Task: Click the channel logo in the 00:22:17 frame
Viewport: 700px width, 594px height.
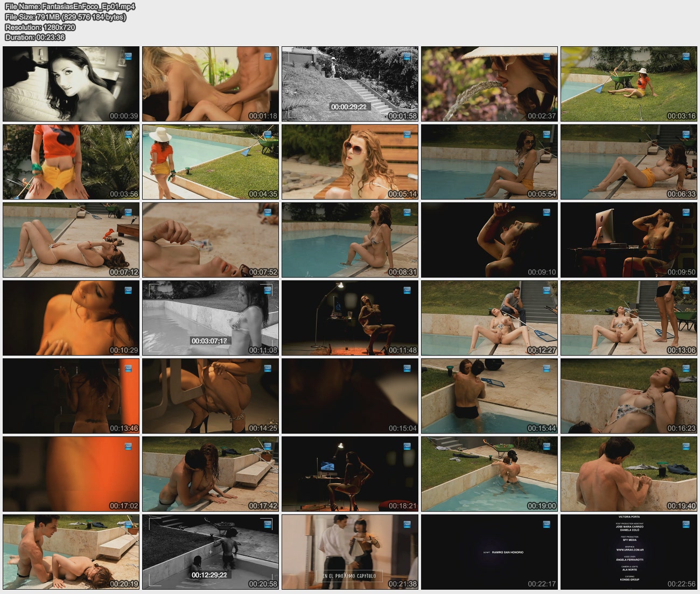Action: pyautogui.click(x=547, y=525)
